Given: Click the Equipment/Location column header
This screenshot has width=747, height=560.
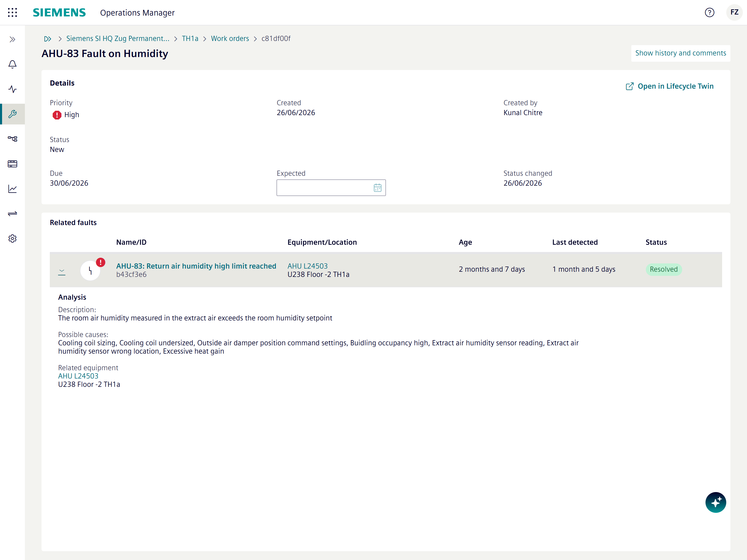Looking at the screenshot, I should coord(322,242).
